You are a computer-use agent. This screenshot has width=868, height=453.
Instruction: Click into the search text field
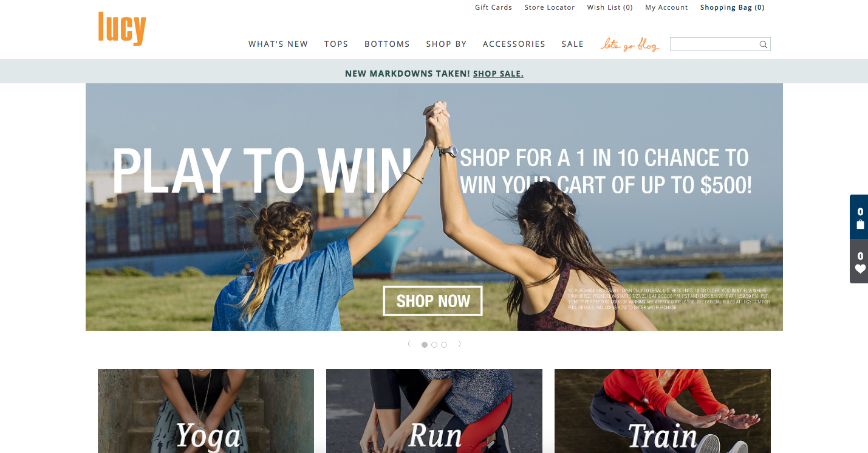click(714, 44)
